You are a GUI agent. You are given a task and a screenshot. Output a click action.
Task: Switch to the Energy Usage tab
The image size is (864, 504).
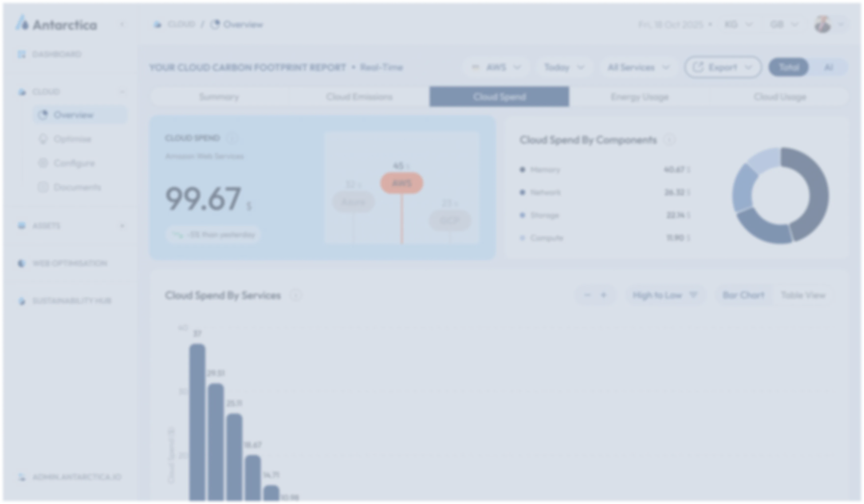point(639,97)
